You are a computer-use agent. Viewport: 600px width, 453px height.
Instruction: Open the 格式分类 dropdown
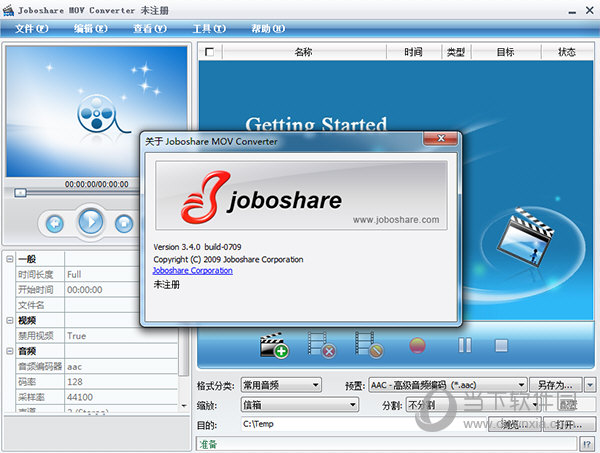(281, 385)
